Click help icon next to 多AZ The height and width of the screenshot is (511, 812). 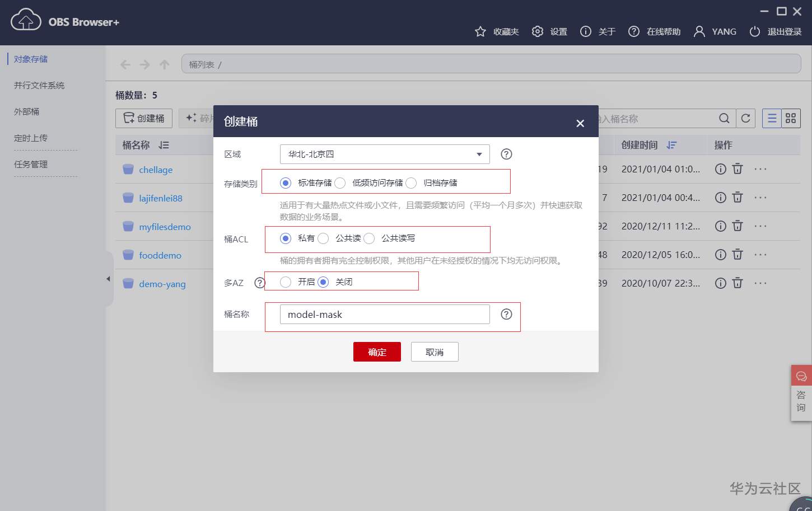(x=259, y=283)
